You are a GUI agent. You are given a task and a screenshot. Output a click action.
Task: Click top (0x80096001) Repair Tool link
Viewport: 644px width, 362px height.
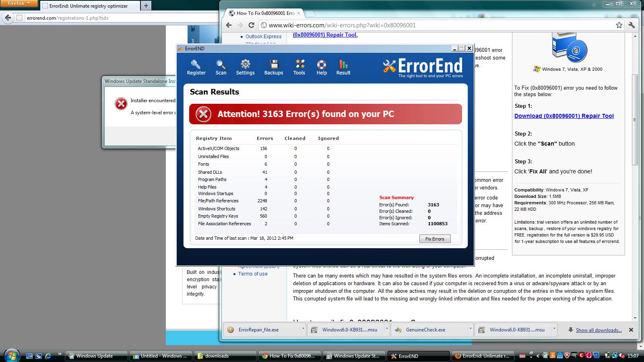pyautogui.click(x=325, y=35)
